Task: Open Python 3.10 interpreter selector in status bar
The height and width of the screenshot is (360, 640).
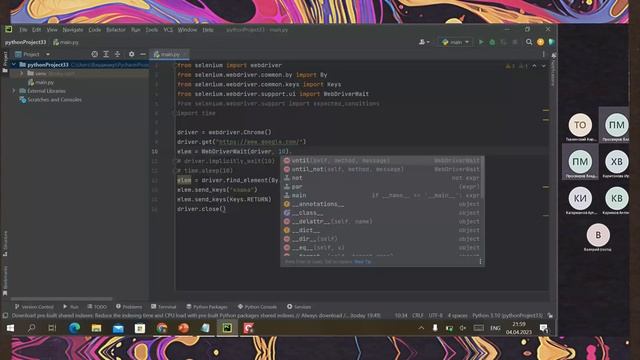Action: (x=507, y=316)
